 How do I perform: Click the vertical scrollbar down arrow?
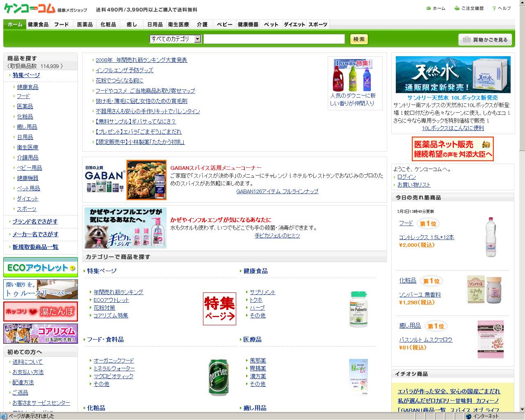521,409
